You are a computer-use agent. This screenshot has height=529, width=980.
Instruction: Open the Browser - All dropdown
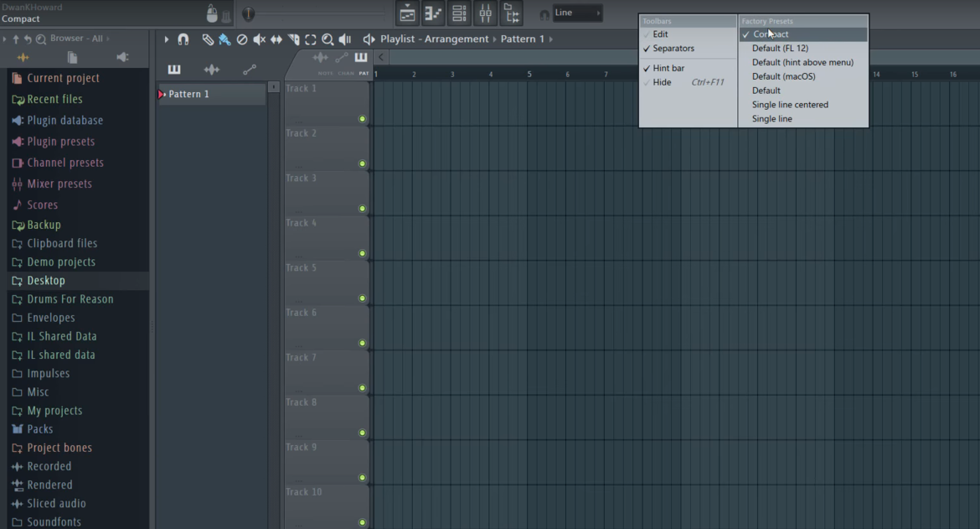pos(80,39)
